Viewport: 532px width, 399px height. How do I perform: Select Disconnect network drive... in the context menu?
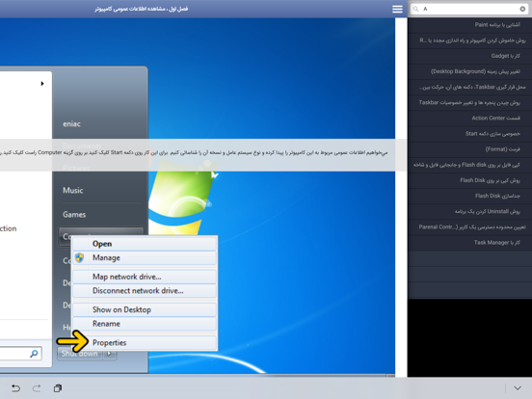pyautogui.click(x=145, y=290)
